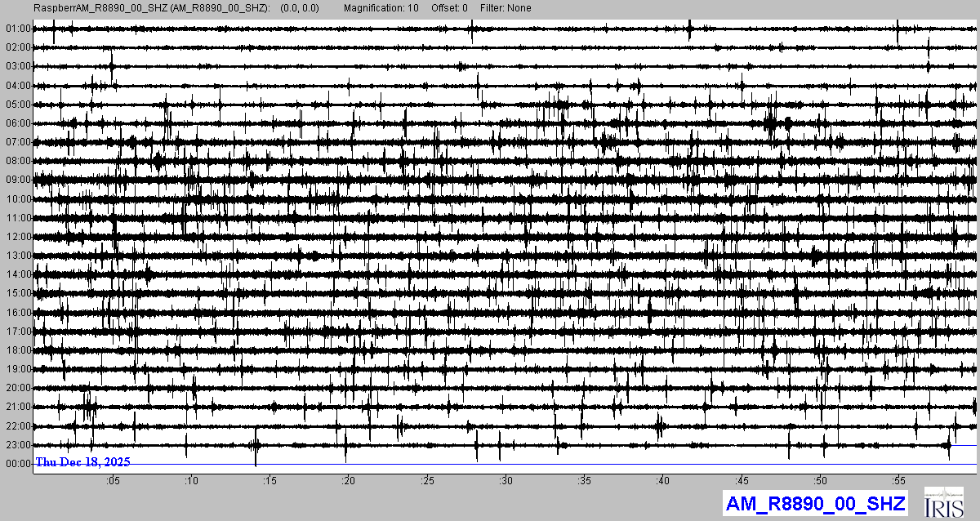Select the 06:00 hour row label
980x521 pixels.
[x=18, y=123]
